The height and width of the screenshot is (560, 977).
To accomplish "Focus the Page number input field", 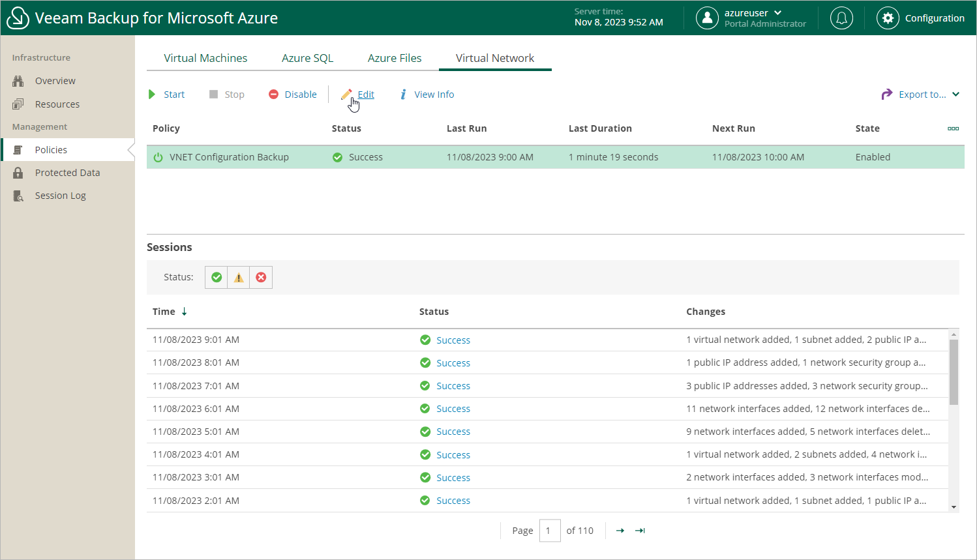I will click(550, 531).
